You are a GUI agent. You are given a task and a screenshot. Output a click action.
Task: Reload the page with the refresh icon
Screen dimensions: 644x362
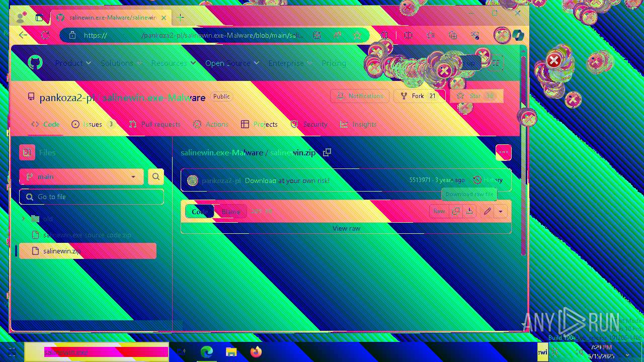click(x=45, y=35)
